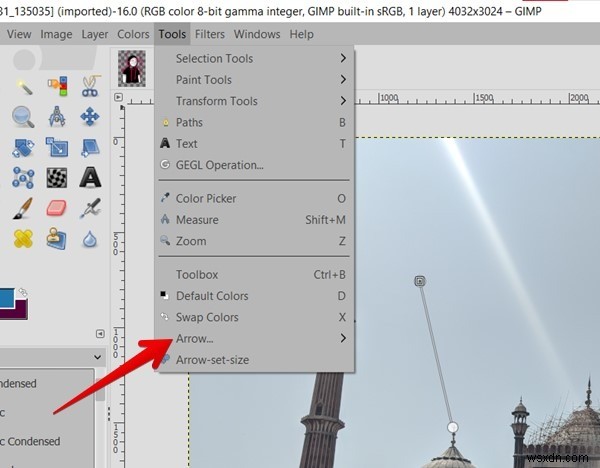Viewport: 600px width, 468px height.
Task: Select the Rotate tool
Action: (23, 148)
